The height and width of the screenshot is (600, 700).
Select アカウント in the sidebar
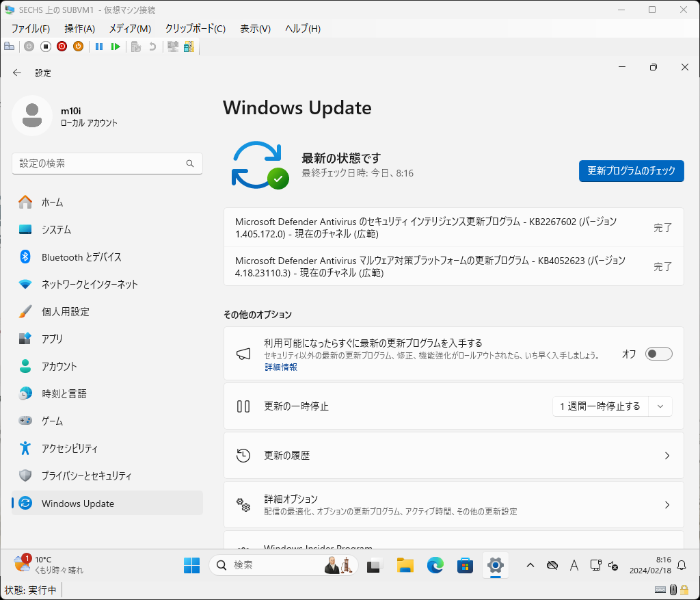pos(107,366)
